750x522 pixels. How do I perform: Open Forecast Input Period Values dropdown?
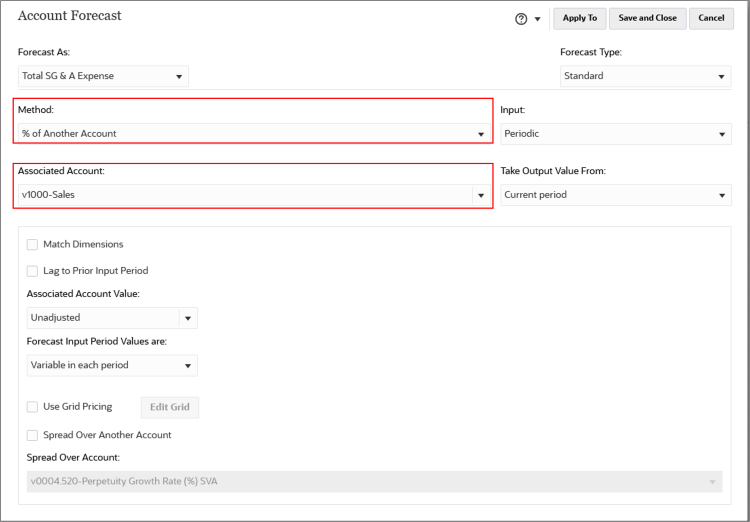click(187, 366)
